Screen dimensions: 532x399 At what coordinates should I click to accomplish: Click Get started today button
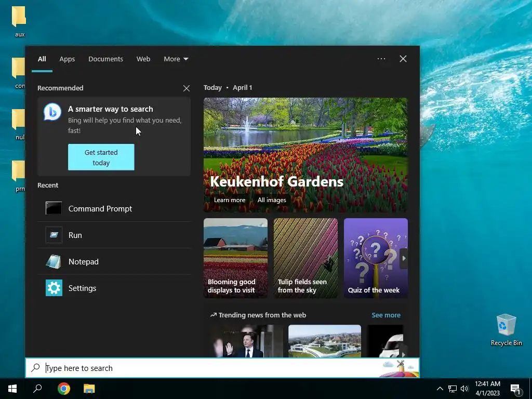coord(101,157)
